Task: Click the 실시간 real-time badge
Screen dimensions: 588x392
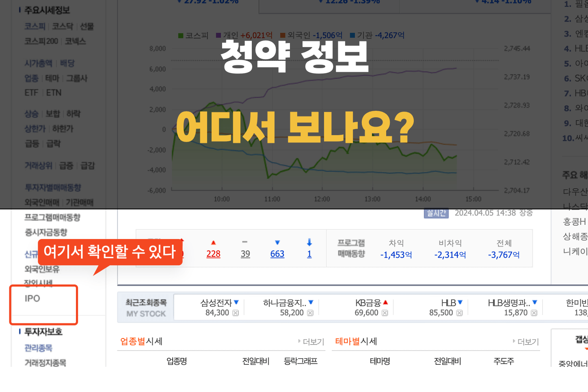Action: 436,213
